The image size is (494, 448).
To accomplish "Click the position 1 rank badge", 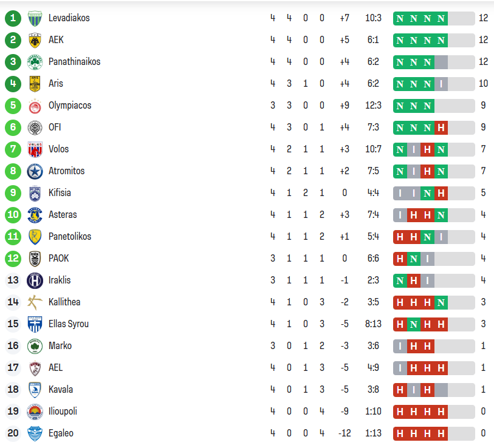I will [13, 18].
